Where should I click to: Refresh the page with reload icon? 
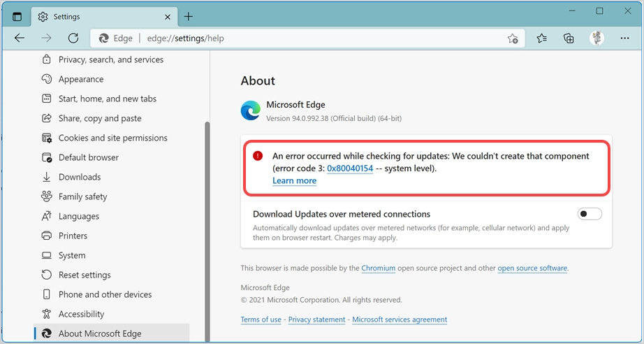[73, 38]
